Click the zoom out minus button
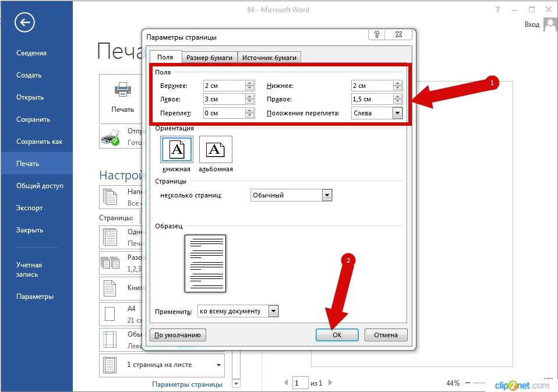Image resolution: width=558 pixels, height=392 pixels. point(468,383)
